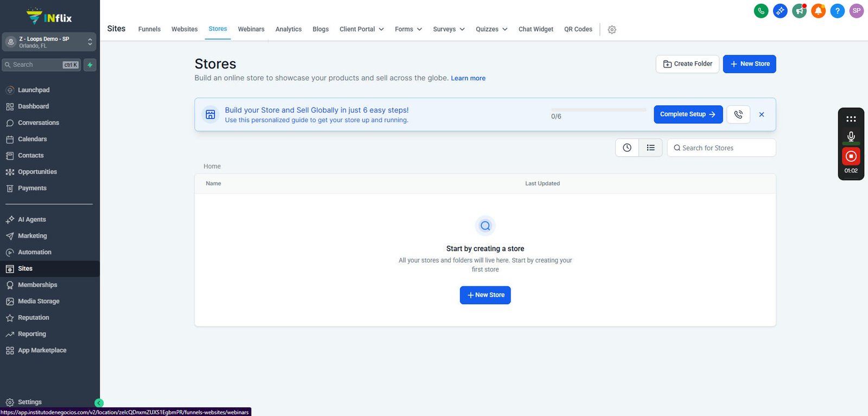
Task: Open the Sites settings gear icon
Action: pyautogui.click(x=612, y=30)
